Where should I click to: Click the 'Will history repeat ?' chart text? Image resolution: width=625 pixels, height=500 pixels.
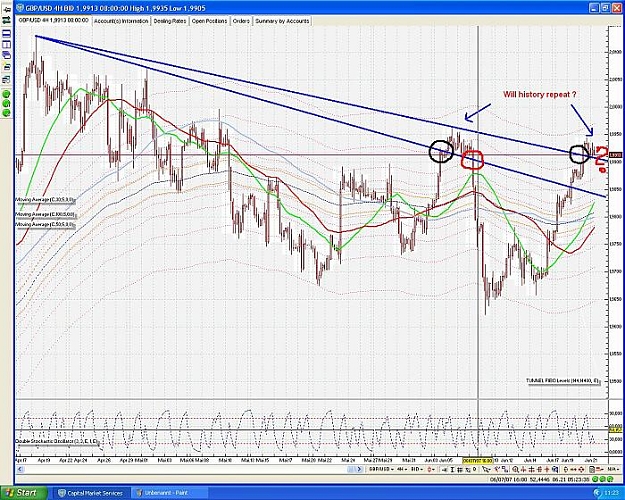pos(539,94)
